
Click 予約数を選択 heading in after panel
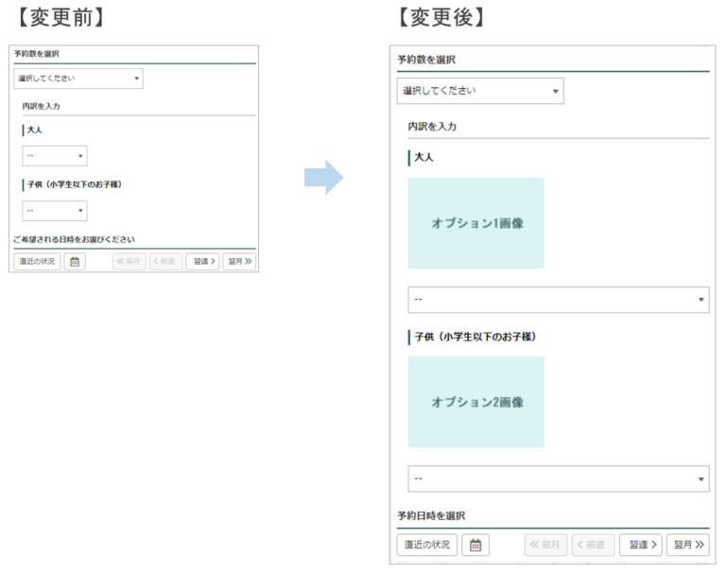click(x=426, y=60)
